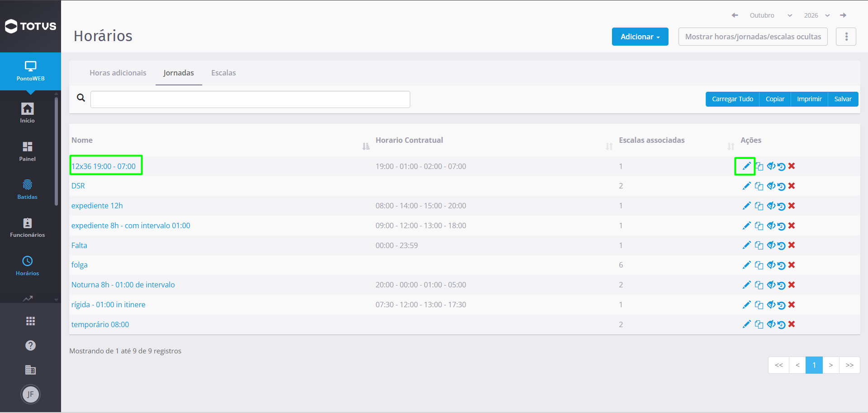Focus the jornadas search input field

pos(250,99)
